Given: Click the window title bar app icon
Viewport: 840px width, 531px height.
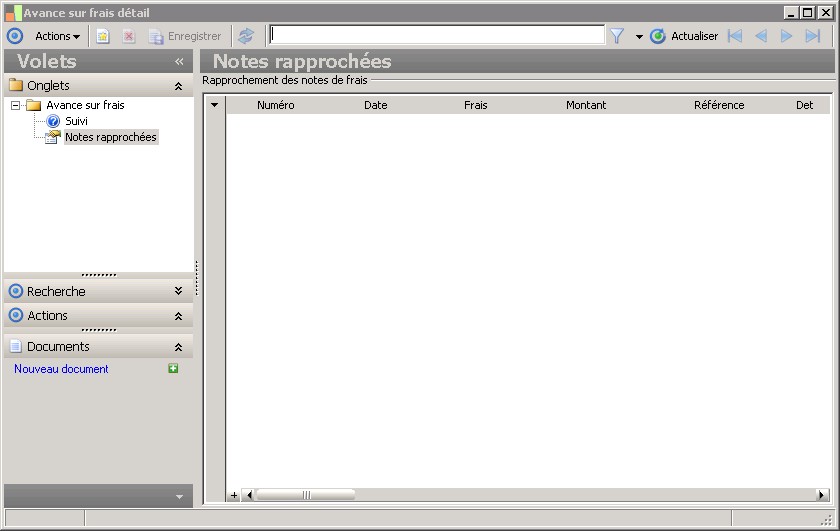Looking at the screenshot, I should pos(13,12).
